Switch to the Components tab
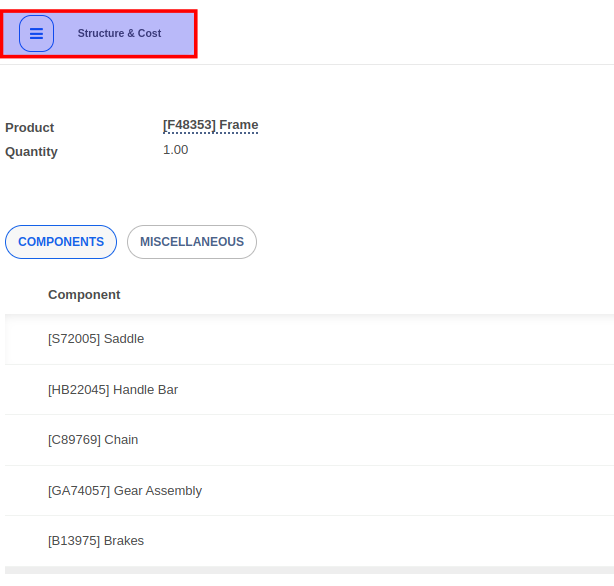 [x=61, y=242]
